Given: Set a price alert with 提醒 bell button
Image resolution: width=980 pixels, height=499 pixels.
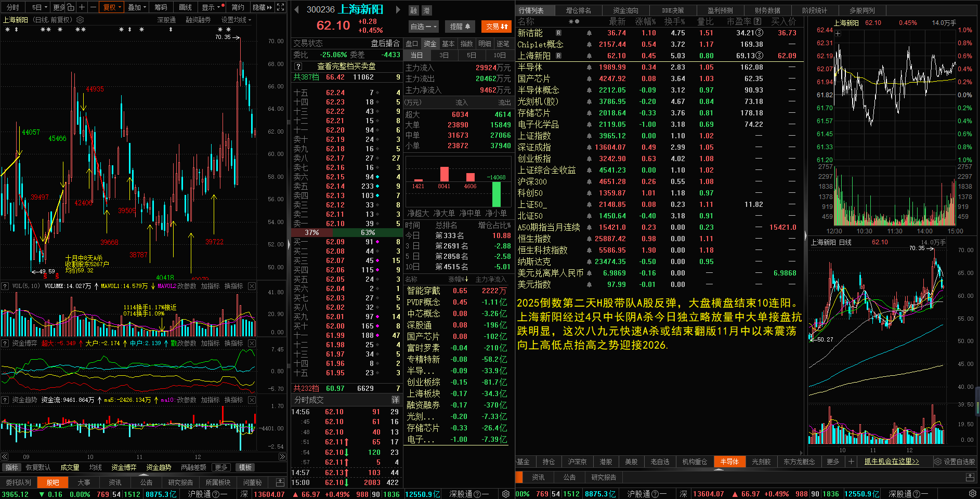Looking at the screenshot, I should 460,27.
